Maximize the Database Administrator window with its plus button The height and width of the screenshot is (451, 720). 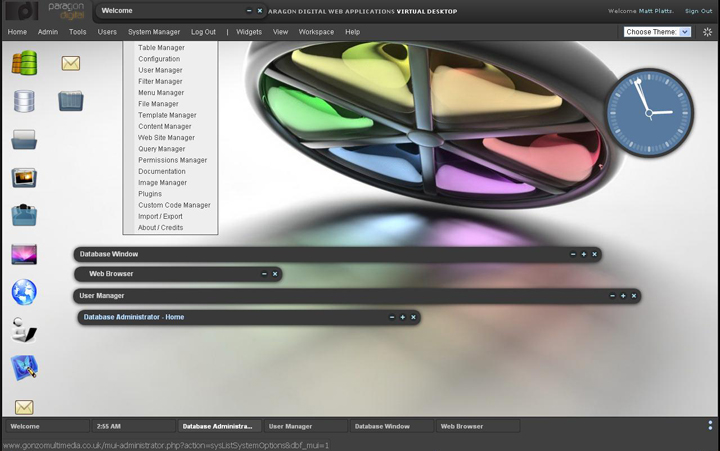[x=403, y=317]
